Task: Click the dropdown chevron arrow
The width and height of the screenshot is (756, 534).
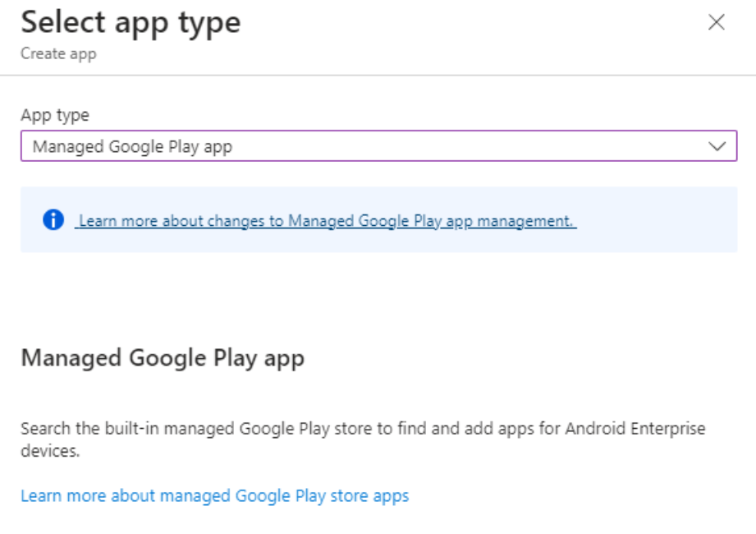Action: [717, 145]
